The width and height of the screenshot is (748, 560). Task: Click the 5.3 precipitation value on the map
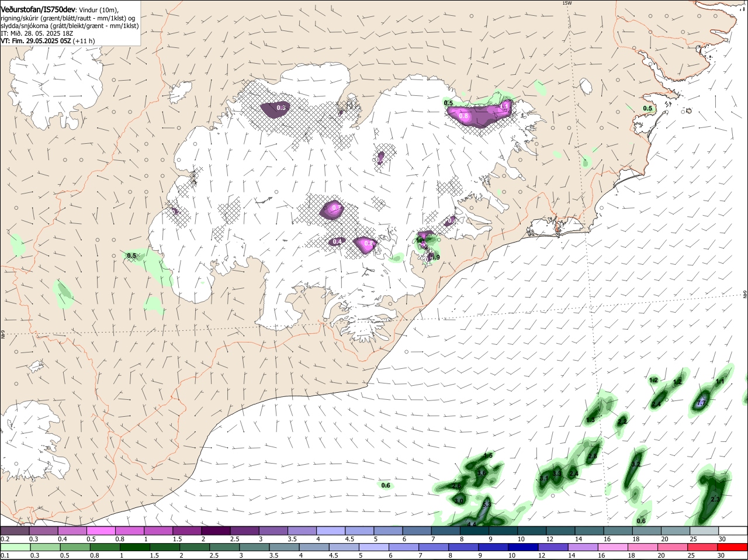tap(487, 504)
